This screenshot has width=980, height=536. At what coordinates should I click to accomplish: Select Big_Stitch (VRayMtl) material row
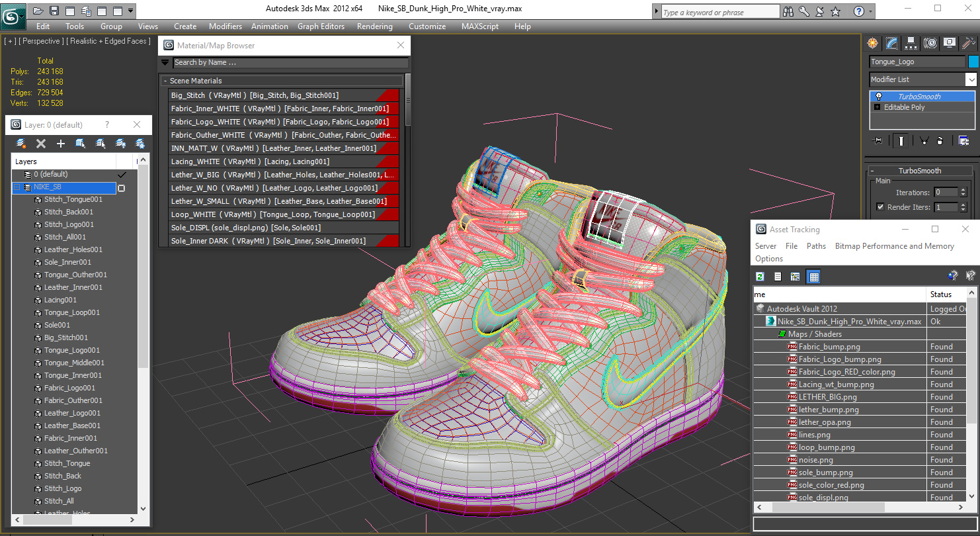(x=284, y=95)
